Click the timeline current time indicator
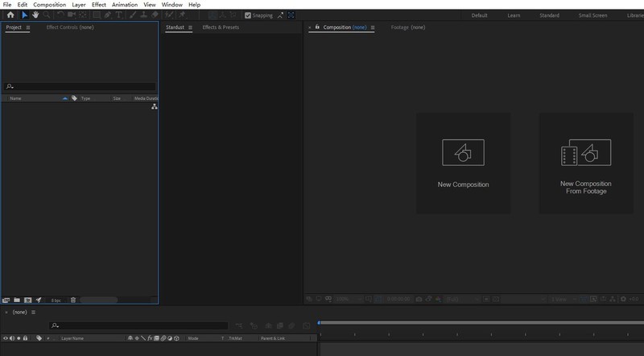The image size is (644, 356). click(319, 323)
